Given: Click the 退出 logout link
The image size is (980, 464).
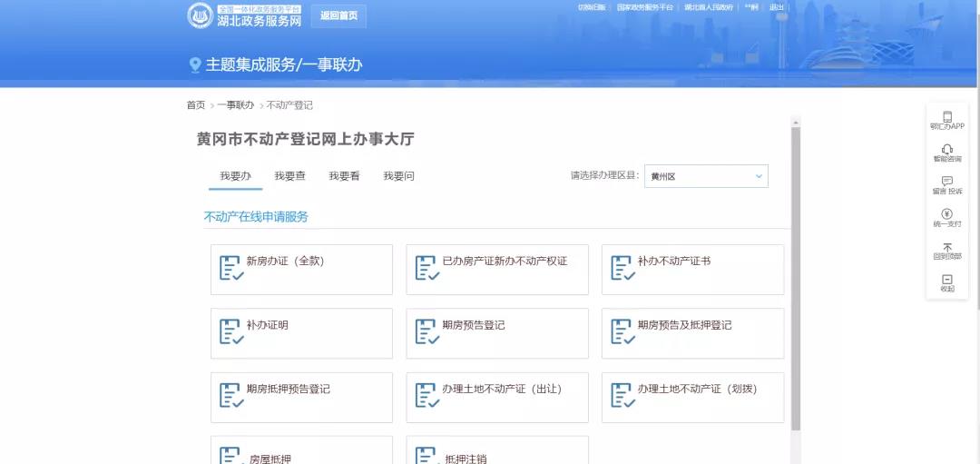Looking at the screenshot, I should [777, 7].
